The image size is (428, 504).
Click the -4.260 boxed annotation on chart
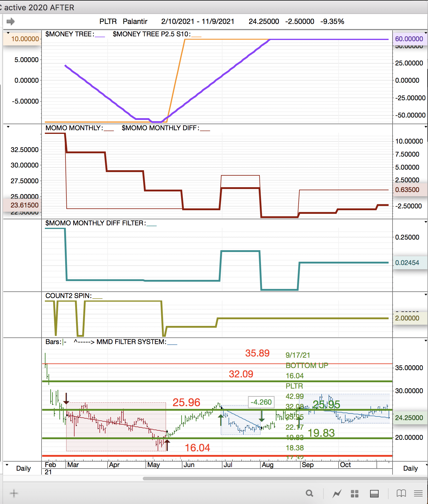click(261, 402)
